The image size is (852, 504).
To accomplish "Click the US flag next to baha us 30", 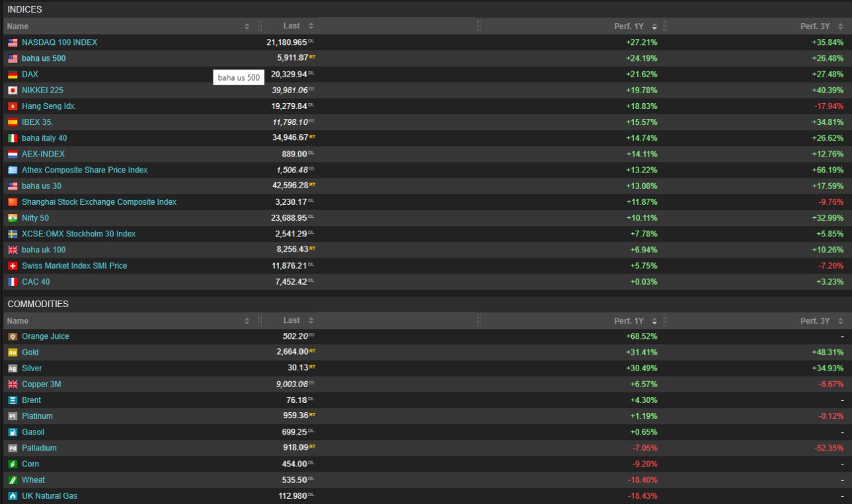I will (13, 186).
